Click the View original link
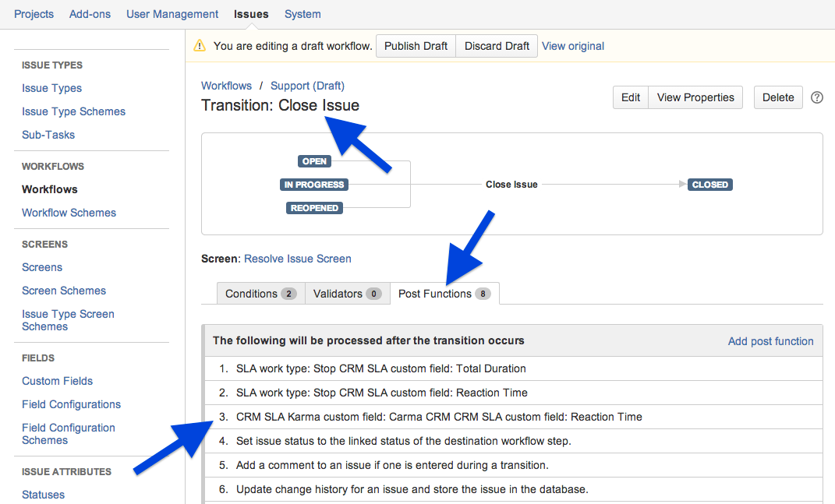Image resolution: width=835 pixels, height=504 pixels. coord(573,46)
